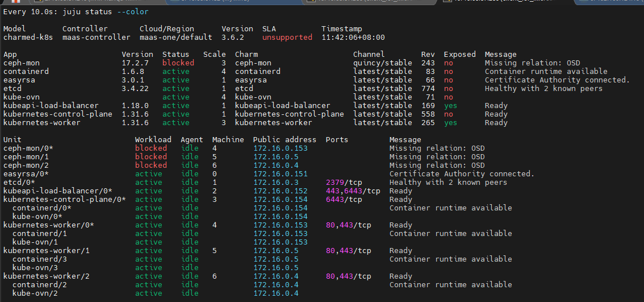The image size is (644, 302).
Task: Click subordinate unit 'containerd/1'
Action: pos(39,233)
